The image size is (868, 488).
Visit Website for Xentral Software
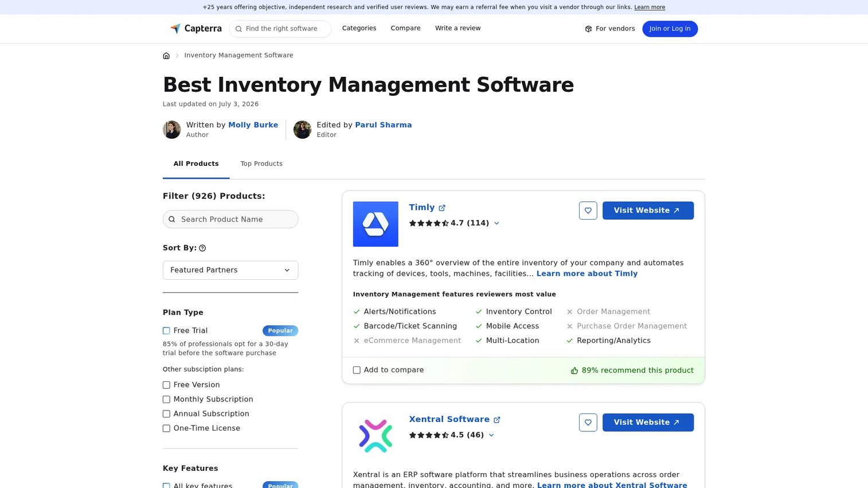coord(648,423)
